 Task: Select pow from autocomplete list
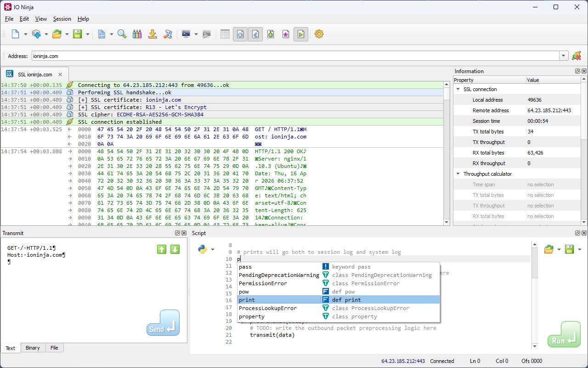point(244,292)
